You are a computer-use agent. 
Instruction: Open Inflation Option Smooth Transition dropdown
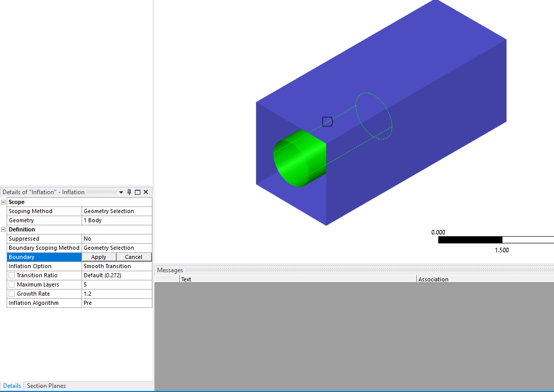click(x=117, y=266)
